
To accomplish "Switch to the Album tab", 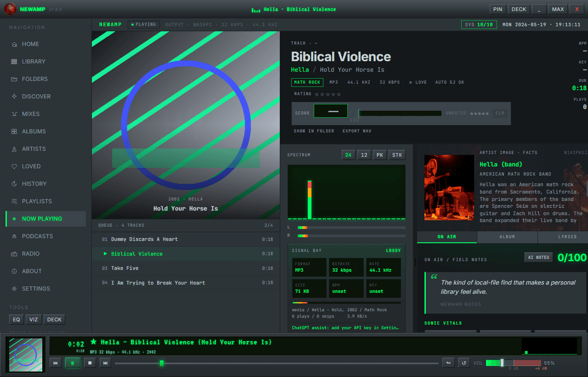I will (x=507, y=237).
